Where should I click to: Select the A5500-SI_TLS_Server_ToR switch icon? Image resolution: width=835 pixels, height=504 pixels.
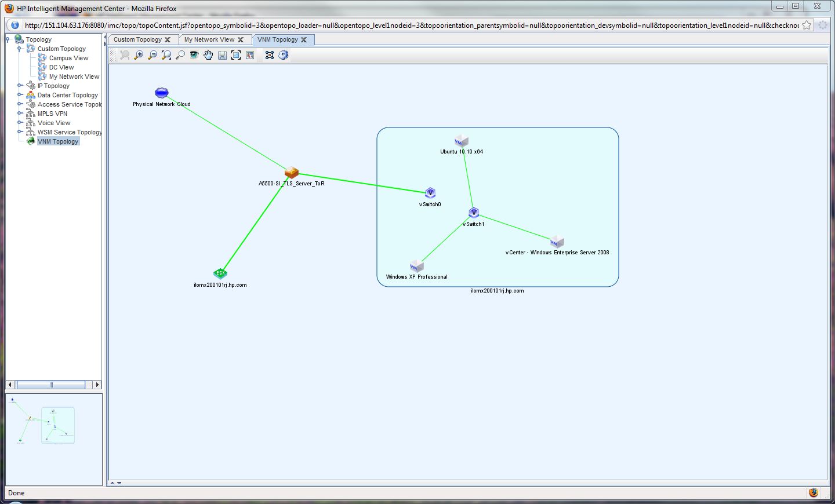[x=292, y=173]
